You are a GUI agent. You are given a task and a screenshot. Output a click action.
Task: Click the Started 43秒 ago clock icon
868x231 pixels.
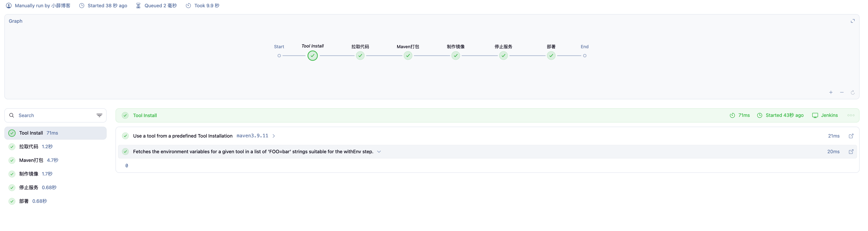click(760, 115)
